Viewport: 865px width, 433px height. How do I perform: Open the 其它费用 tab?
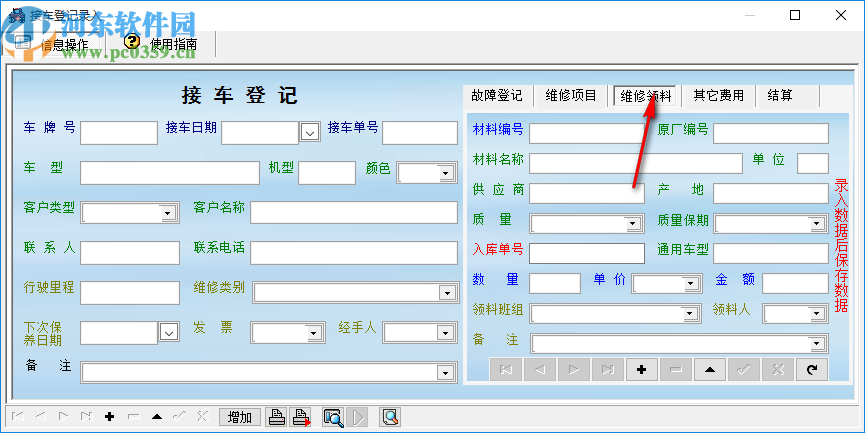[x=718, y=95]
